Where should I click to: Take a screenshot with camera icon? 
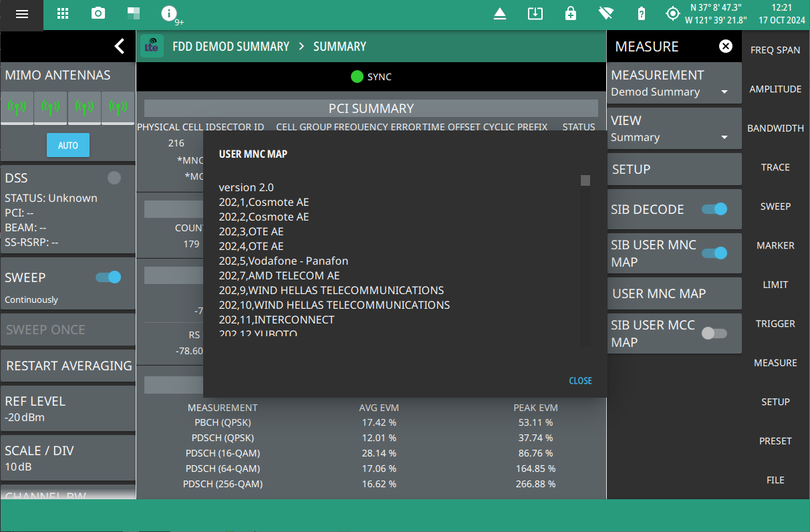click(98, 13)
